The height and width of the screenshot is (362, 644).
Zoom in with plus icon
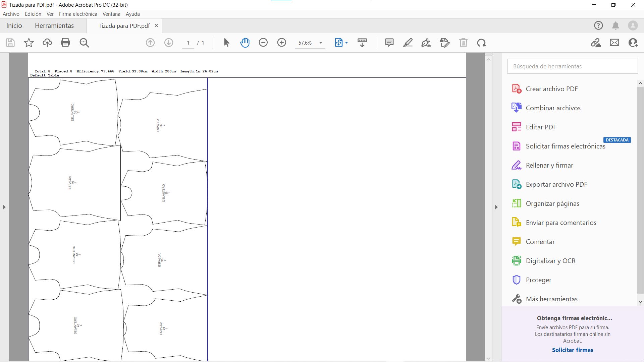point(282,43)
